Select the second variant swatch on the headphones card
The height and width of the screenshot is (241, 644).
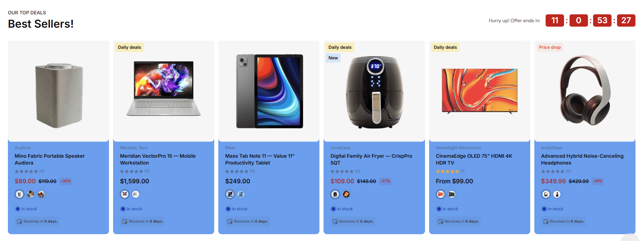click(557, 194)
